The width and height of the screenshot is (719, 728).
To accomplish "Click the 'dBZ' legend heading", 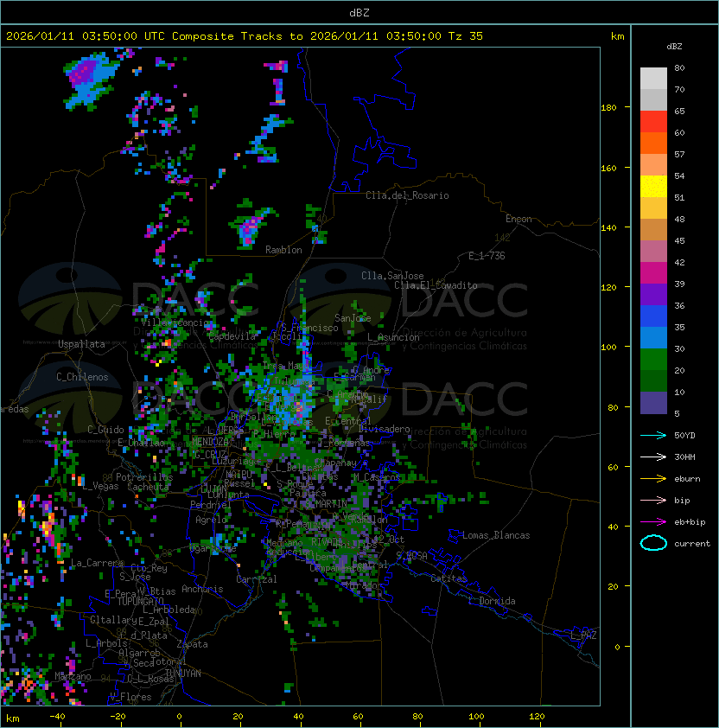I will 674,47.
